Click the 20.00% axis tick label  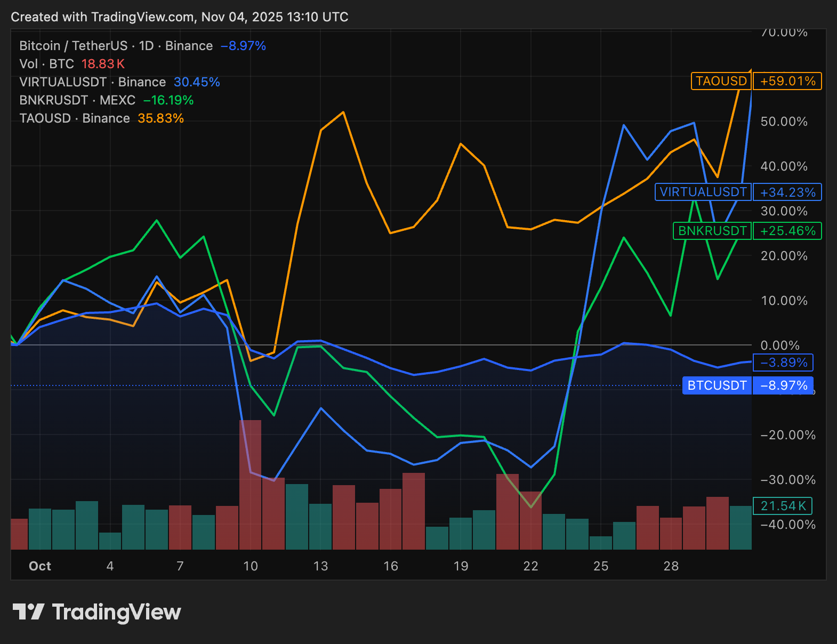(784, 256)
